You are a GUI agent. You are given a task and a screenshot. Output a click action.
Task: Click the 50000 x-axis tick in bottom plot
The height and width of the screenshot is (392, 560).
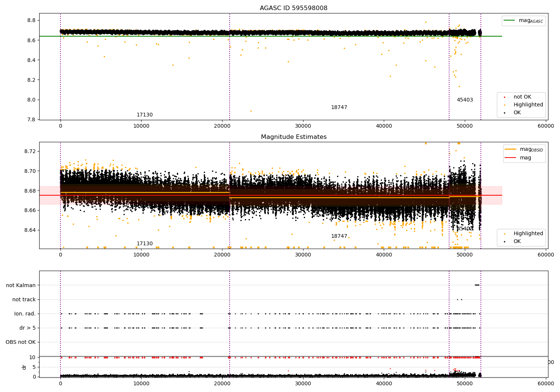(x=465, y=383)
